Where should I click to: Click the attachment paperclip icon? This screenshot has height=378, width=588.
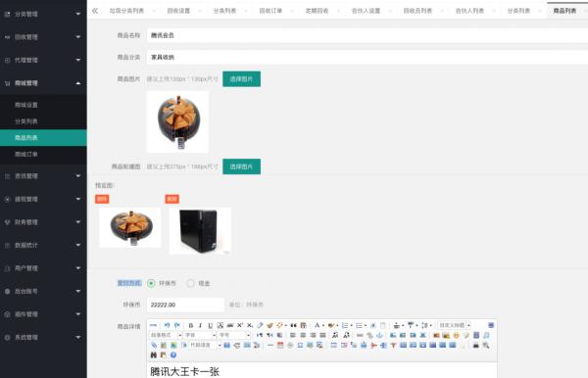(154, 345)
